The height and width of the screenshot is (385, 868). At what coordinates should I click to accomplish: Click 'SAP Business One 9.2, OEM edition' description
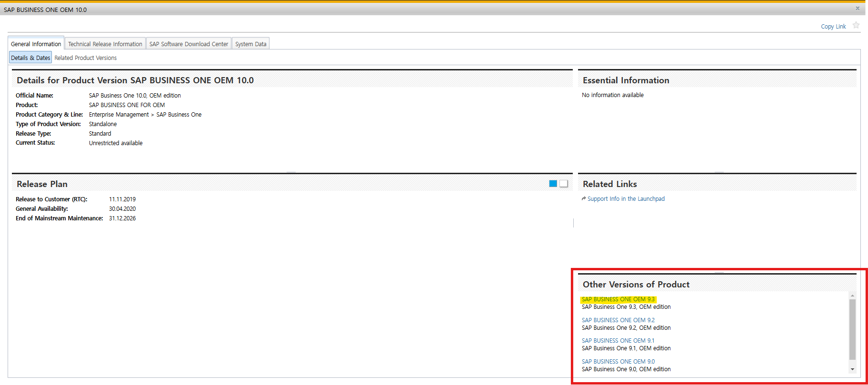(626, 328)
